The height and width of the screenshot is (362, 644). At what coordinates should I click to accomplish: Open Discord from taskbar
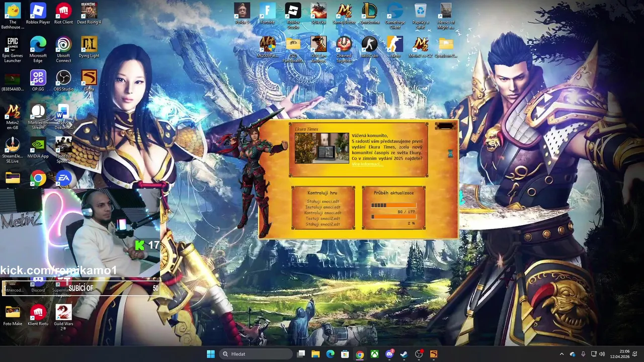click(389, 354)
